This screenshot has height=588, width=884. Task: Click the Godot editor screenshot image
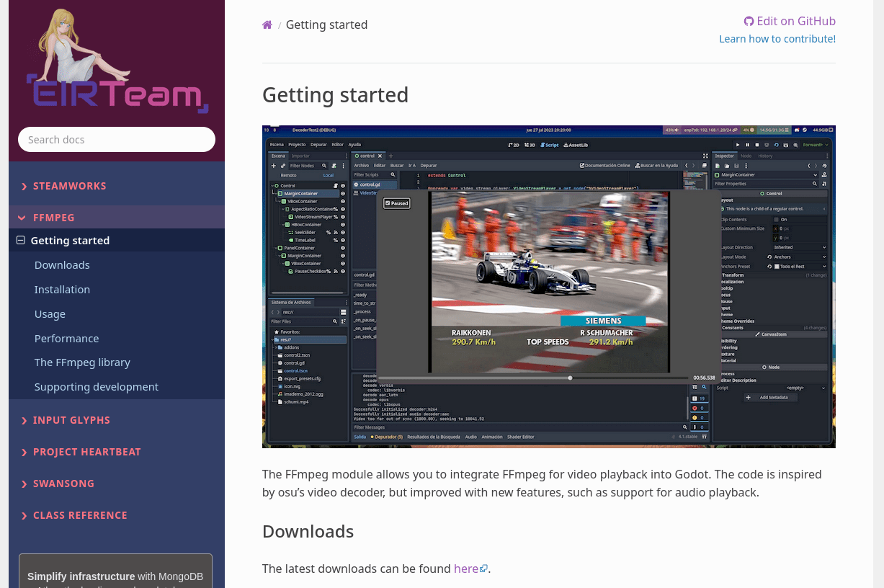pos(549,287)
